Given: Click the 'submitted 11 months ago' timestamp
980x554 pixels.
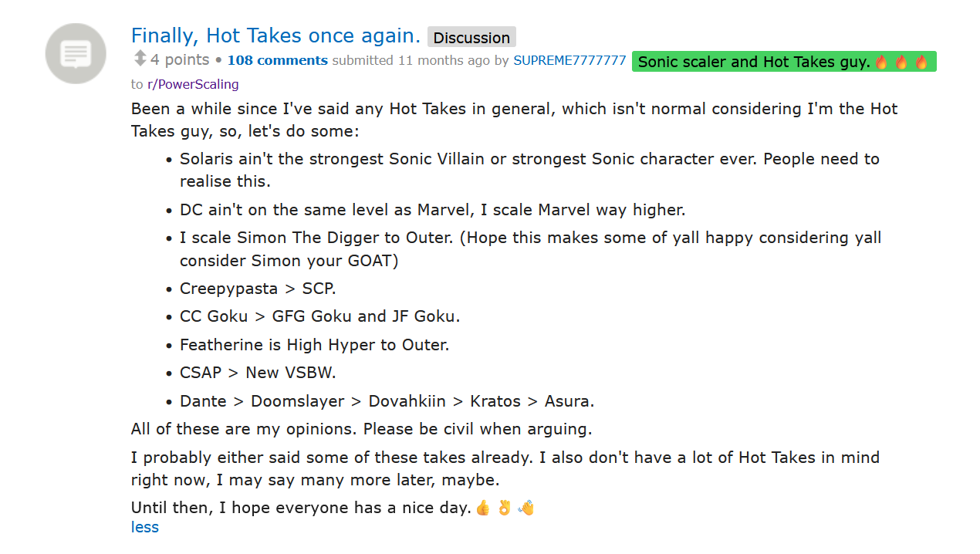Looking at the screenshot, I should 411,60.
